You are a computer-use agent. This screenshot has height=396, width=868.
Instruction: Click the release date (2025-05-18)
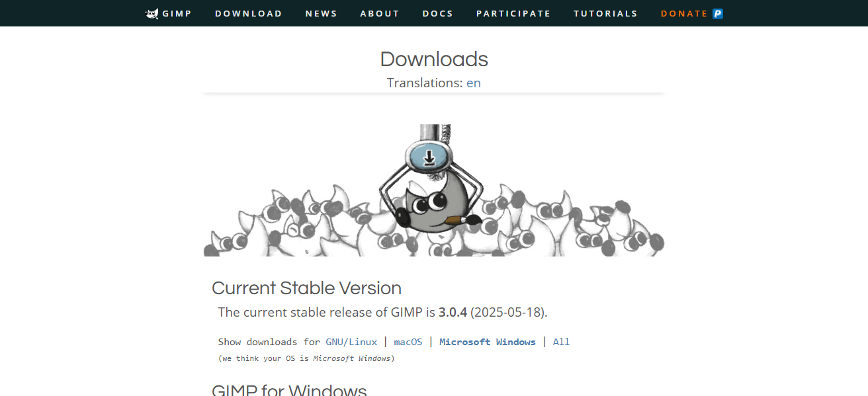click(x=509, y=312)
